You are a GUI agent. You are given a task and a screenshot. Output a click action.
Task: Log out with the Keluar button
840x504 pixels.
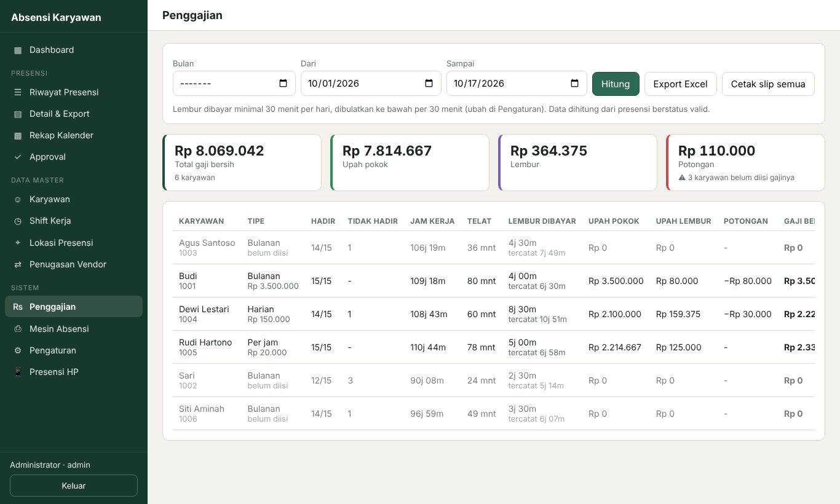click(x=74, y=486)
